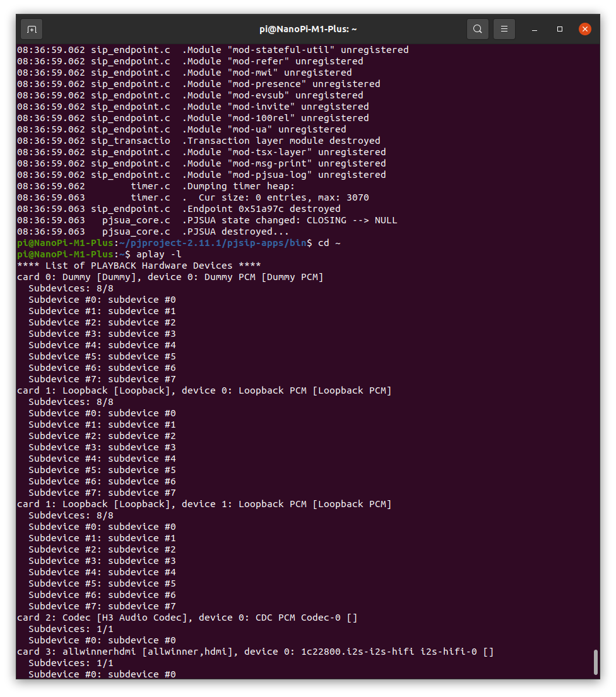
Task: Open the terminal search tool
Action: pyautogui.click(x=477, y=29)
